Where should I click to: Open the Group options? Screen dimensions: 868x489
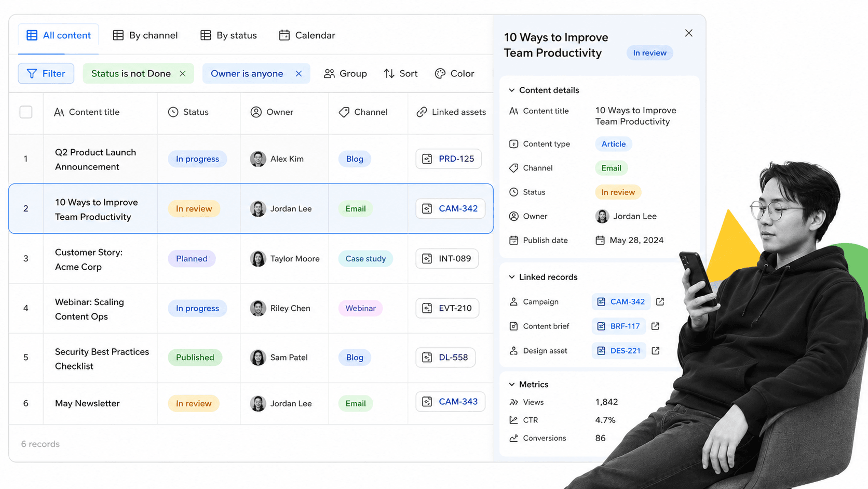coord(345,74)
